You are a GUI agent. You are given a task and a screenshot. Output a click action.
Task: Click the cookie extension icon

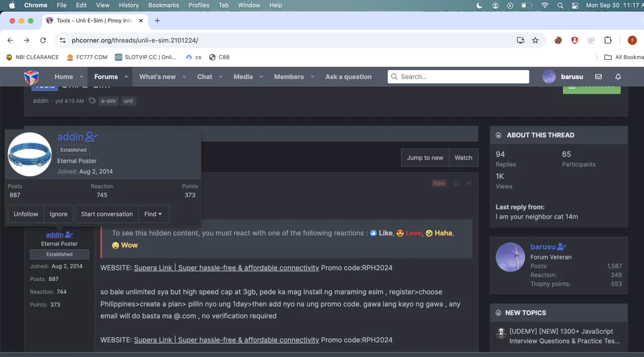pyautogui.click(x=558, y=40)
